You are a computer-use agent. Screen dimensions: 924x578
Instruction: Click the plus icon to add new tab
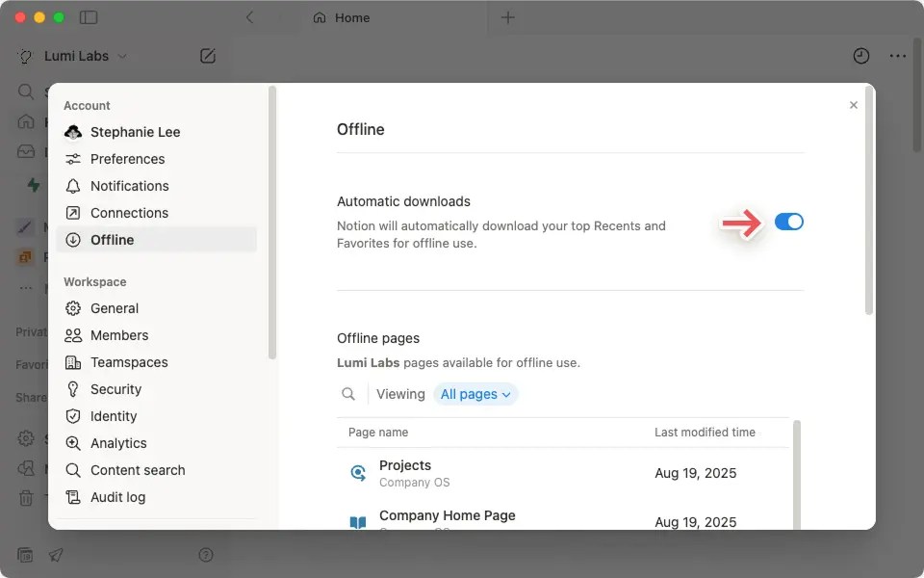point(508,17)
